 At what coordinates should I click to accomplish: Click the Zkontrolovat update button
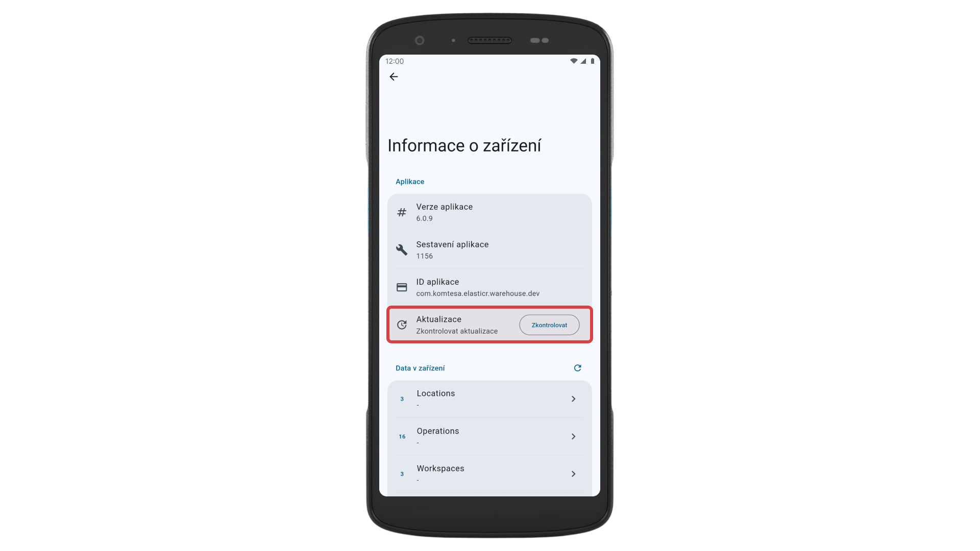[x=549, y=325]
